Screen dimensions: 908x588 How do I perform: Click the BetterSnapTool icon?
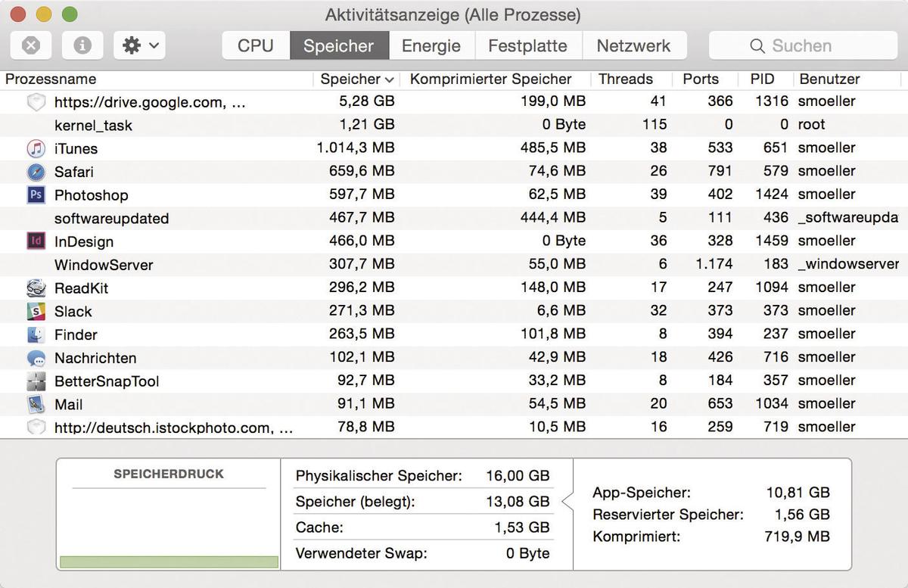[x=36, y=381]
